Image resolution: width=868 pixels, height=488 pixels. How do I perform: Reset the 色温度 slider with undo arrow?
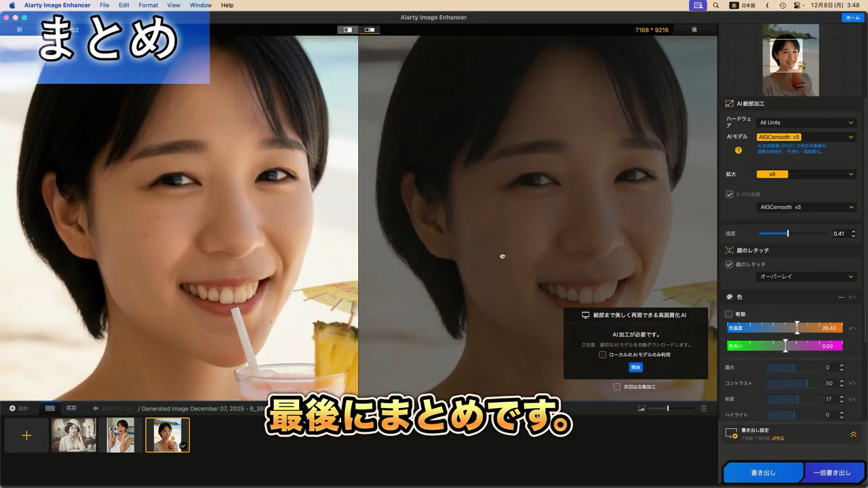[x=852, y=328]
